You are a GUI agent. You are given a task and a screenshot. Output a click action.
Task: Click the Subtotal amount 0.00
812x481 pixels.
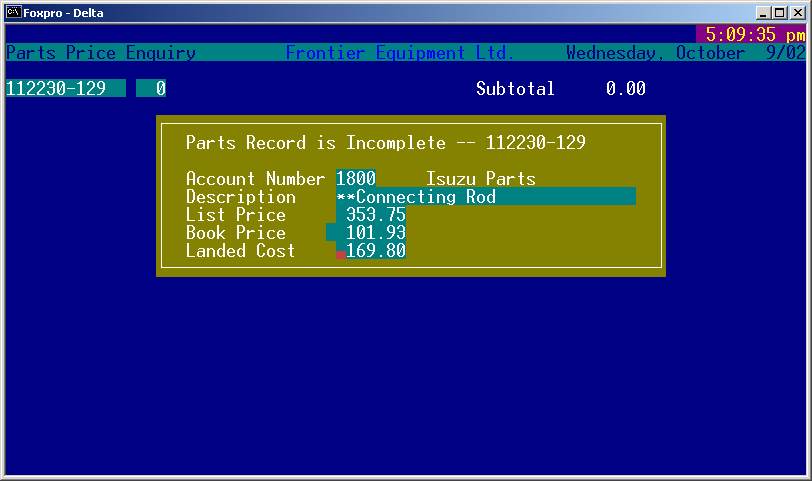click(625, 89)
